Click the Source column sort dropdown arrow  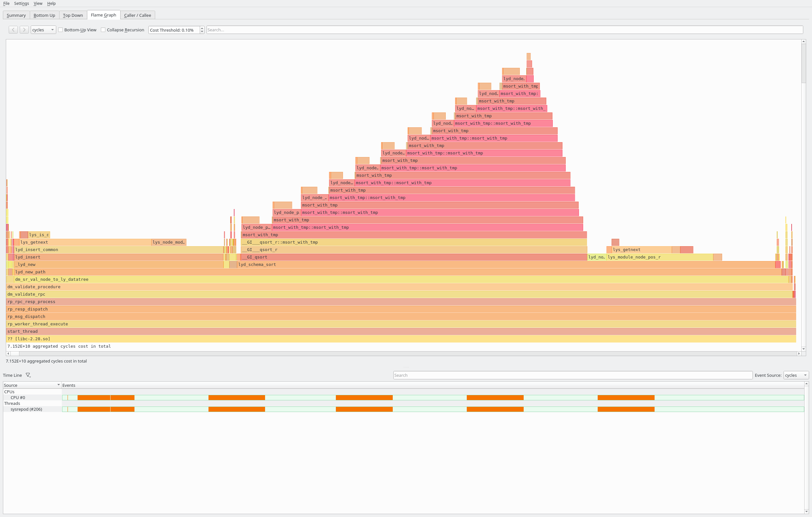pyautogui.click(x=58, y=385)
